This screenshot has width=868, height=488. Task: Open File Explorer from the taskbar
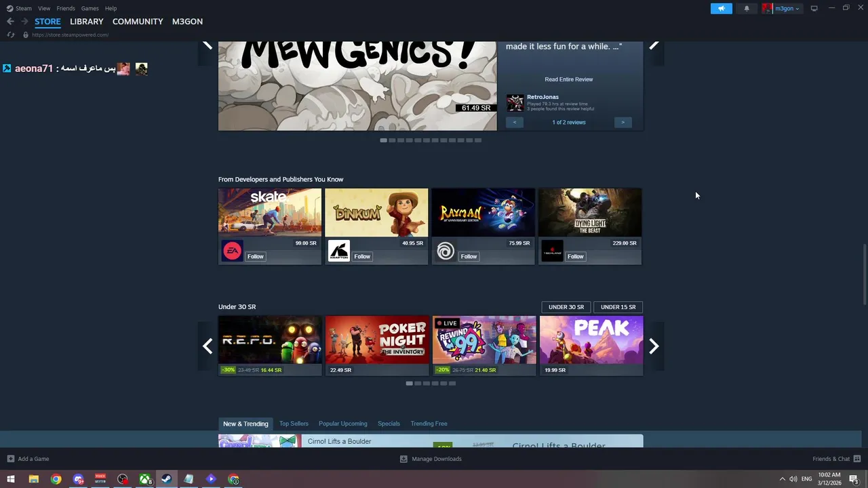33,479
